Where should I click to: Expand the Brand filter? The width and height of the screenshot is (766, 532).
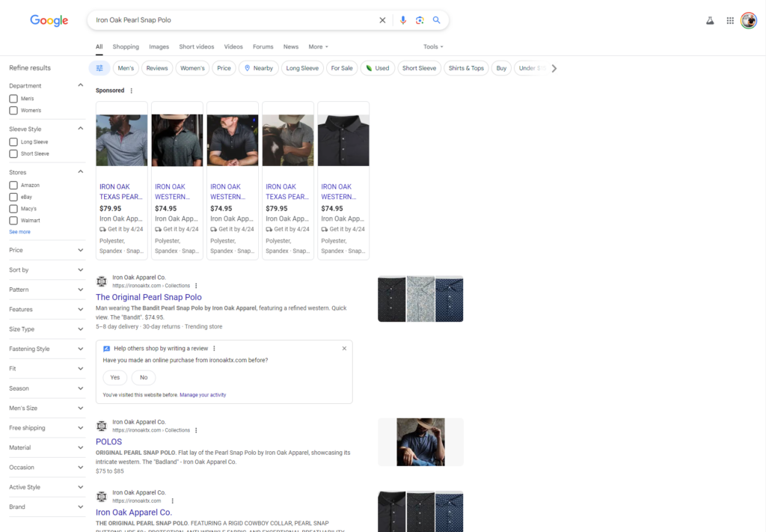coord(46,507)
